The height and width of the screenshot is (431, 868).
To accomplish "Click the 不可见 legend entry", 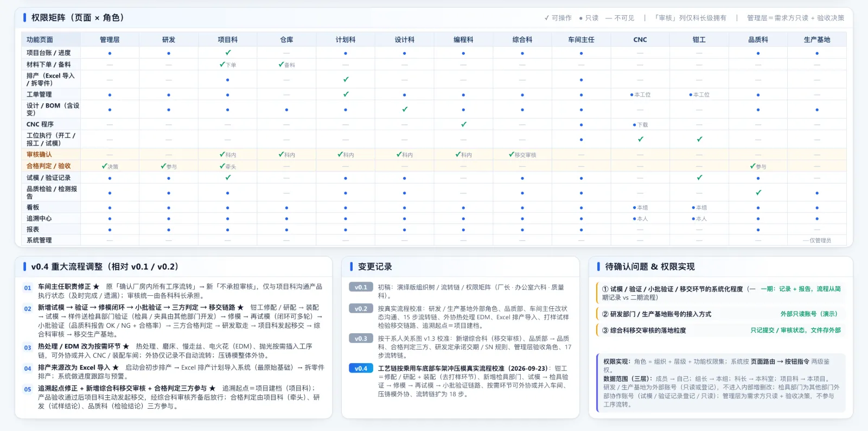I will [620, 18].
